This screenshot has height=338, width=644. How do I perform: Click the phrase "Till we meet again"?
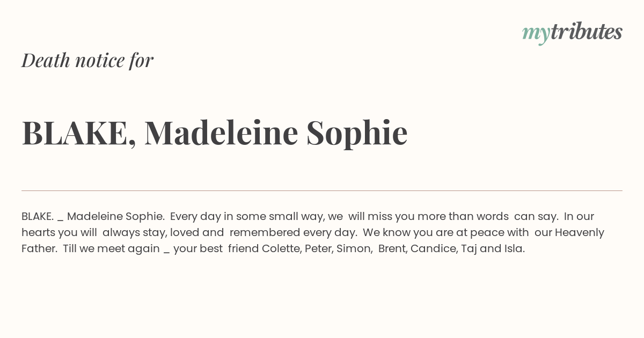pos(111,249)
